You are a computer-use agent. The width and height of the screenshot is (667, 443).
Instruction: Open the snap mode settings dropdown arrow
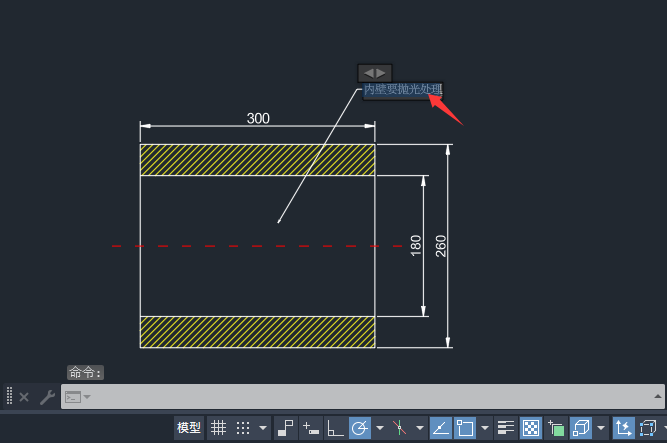coord(263,428)
